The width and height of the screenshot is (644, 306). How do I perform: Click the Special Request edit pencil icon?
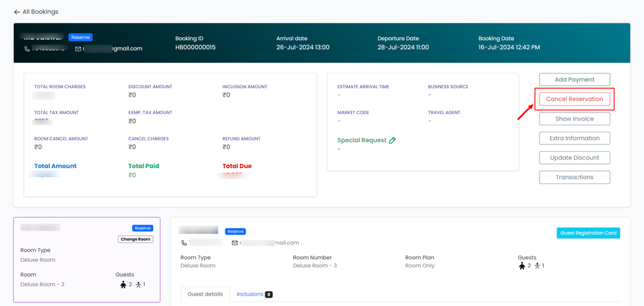392,140
